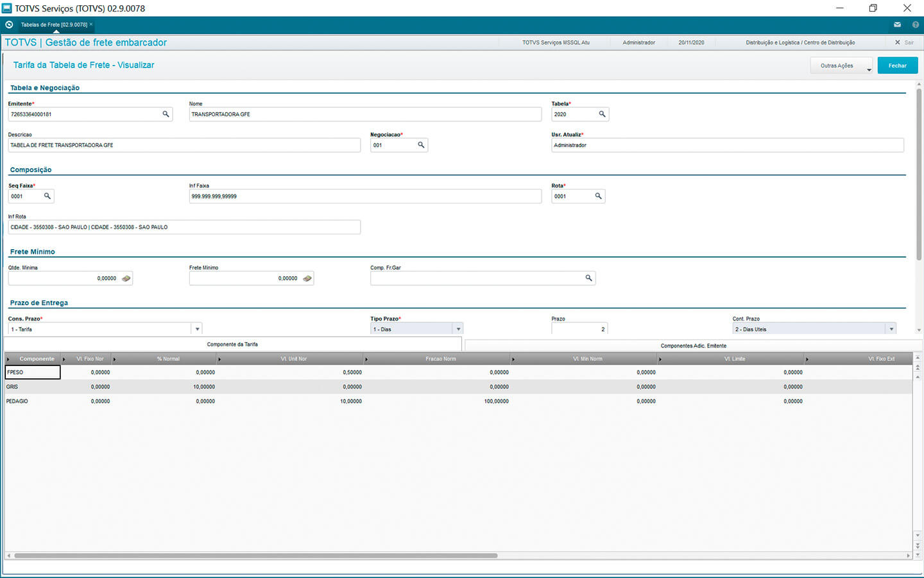Open the Comp. Fr.Gar lookup icon
This screenshot has width=924, height=578.
[x=588, y=278]
